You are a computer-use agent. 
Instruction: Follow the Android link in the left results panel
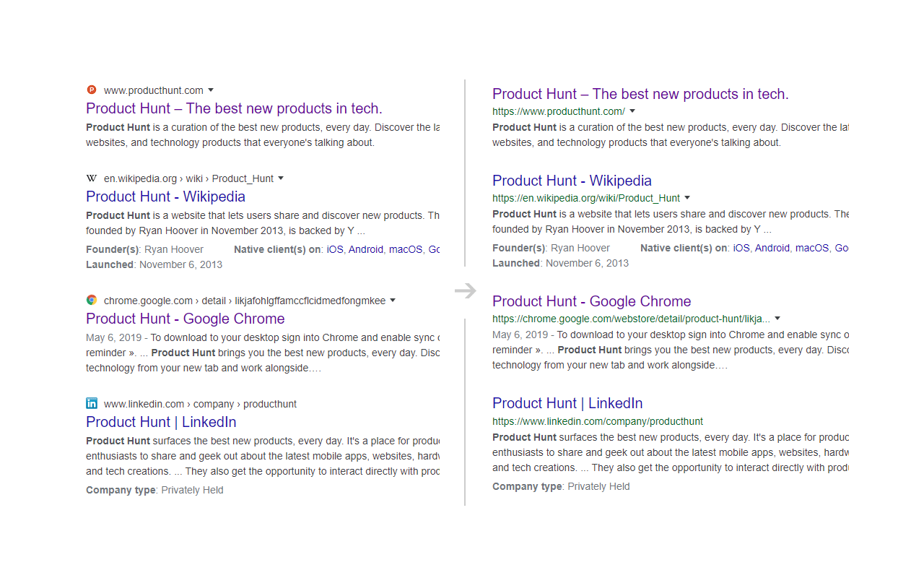[366, 249]
